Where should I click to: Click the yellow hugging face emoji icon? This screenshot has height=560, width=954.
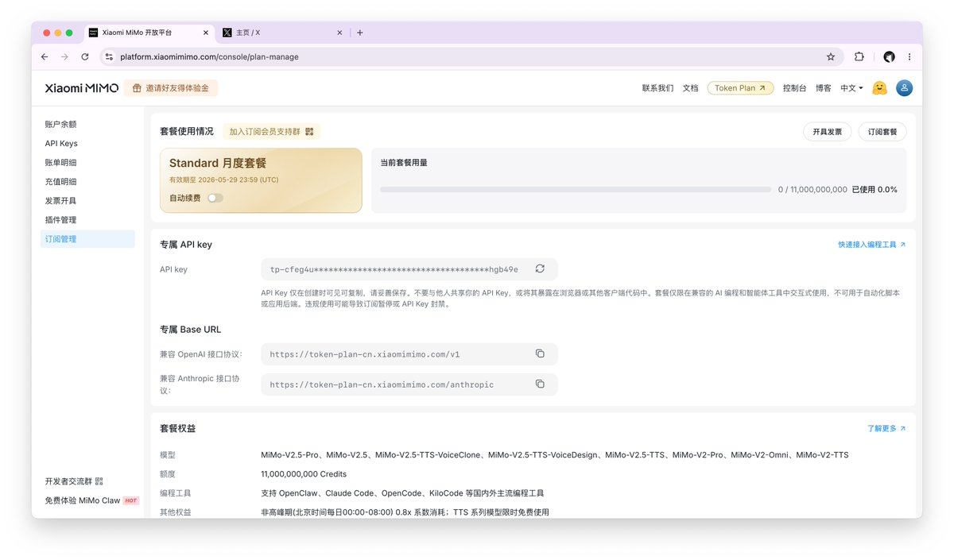(879, 88)
